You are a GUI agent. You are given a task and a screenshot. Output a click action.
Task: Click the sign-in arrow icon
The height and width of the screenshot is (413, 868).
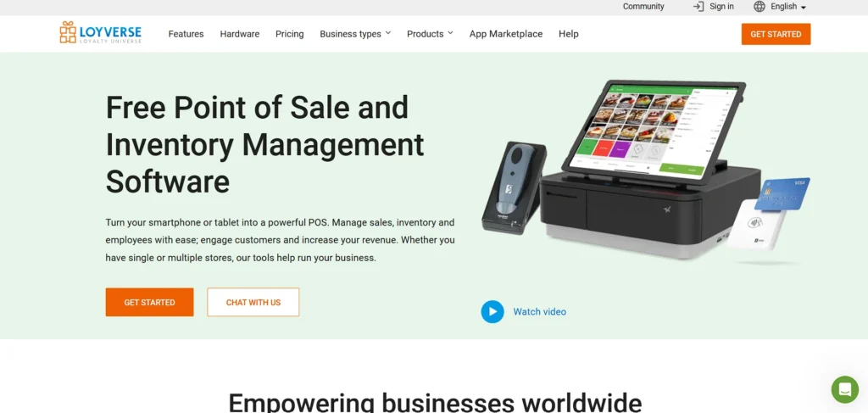point(698,7)
